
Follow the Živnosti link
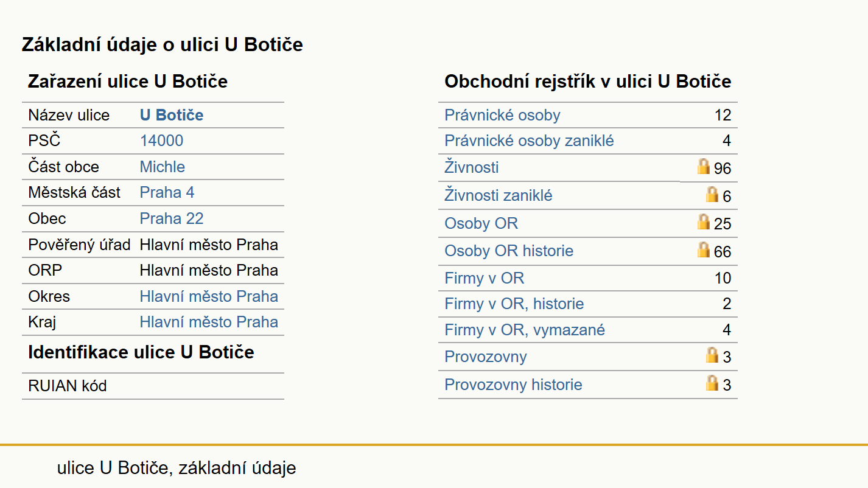click(472, 167)
